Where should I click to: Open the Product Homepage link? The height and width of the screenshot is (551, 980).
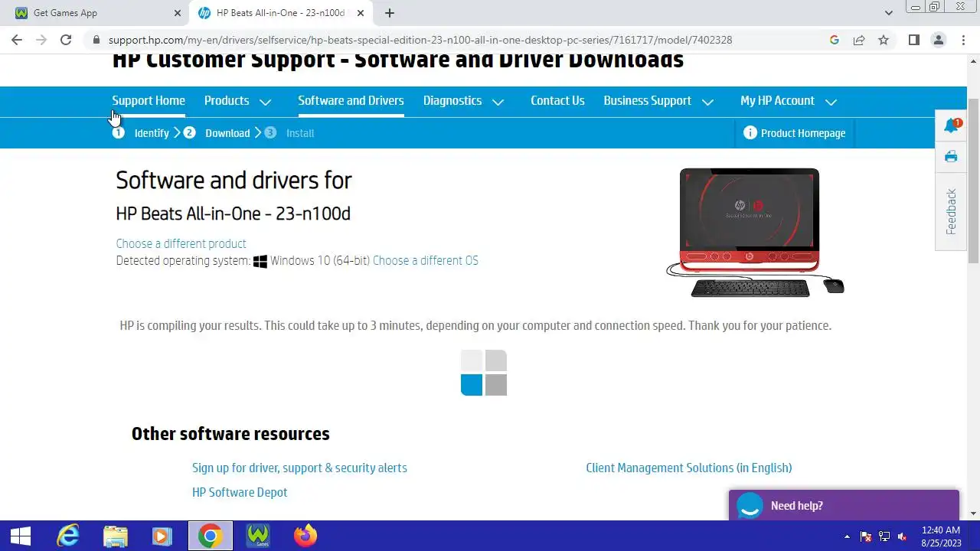[803, 133]
